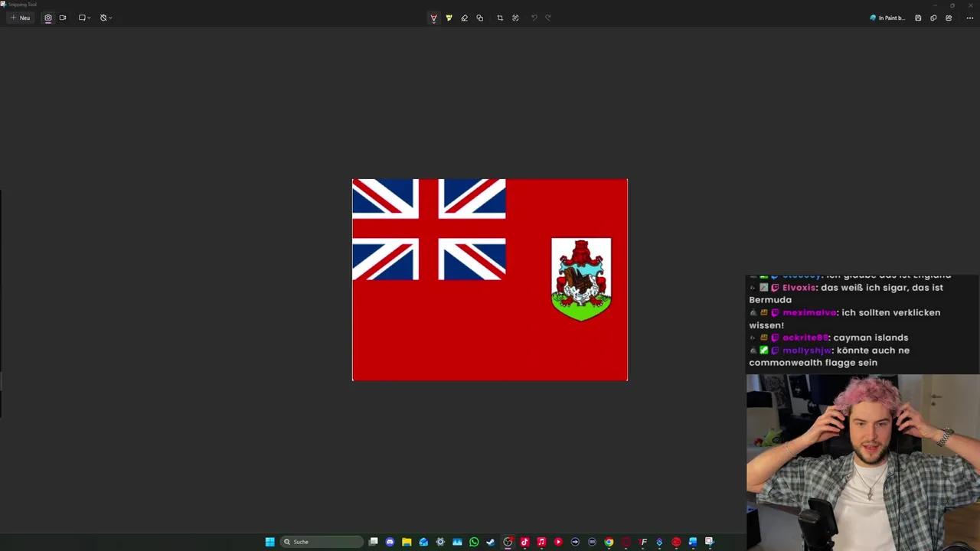Click chat username ackrite88
This screenshot has width=980, height=551.
click(x=805, y=337)
